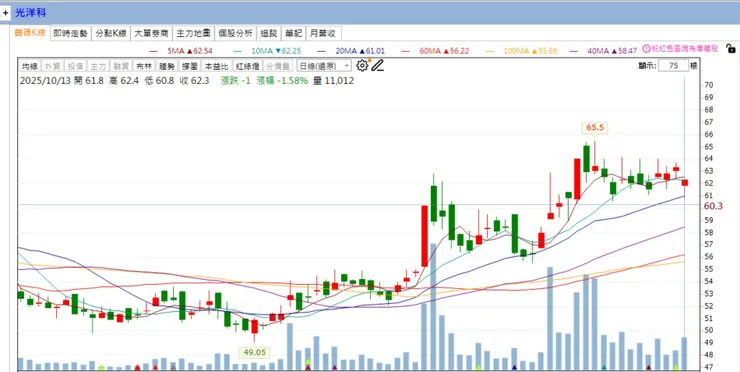Click the 漲跌 -1 change value
The height and width of the screenshot is (372, 740).
point(235,81)
